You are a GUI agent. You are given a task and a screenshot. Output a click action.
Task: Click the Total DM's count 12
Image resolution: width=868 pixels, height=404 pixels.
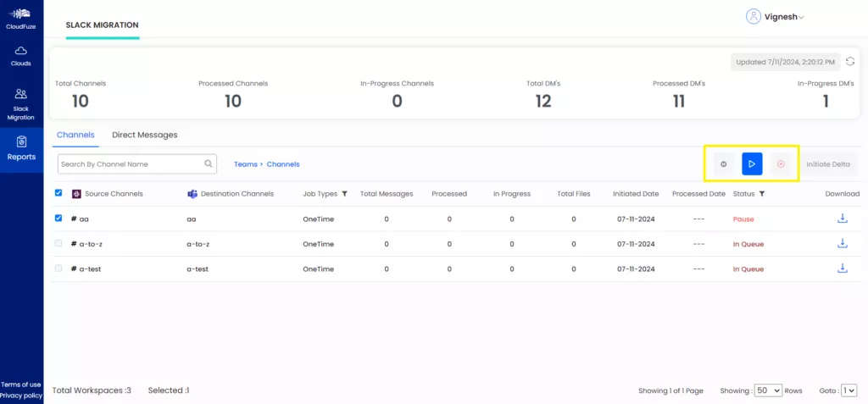coord(543,102)
